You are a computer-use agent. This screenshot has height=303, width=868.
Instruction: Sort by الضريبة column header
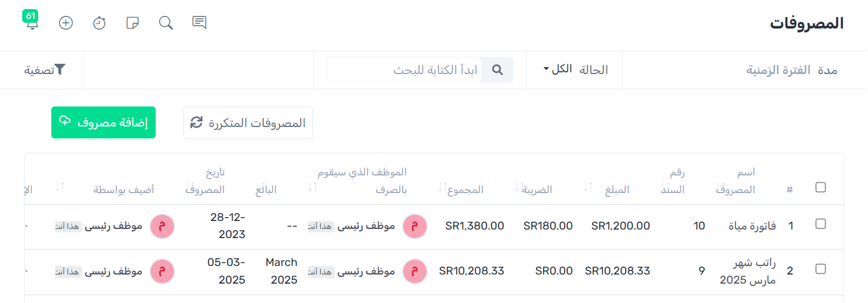pyautogui.click(x=537, y=190)
